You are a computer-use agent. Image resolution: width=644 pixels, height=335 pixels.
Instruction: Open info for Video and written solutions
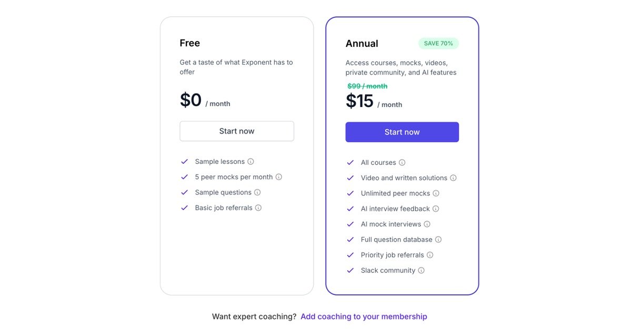453,178
